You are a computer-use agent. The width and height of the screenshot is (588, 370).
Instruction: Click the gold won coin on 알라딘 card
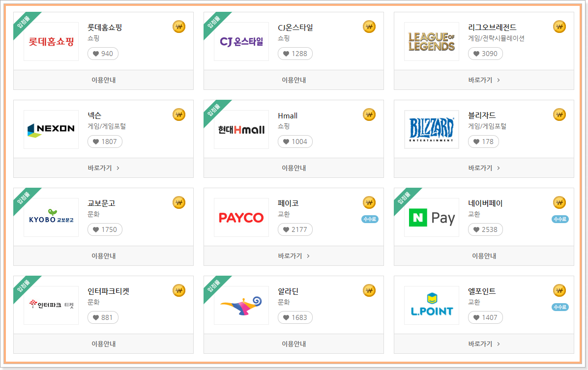click(369, 290)
